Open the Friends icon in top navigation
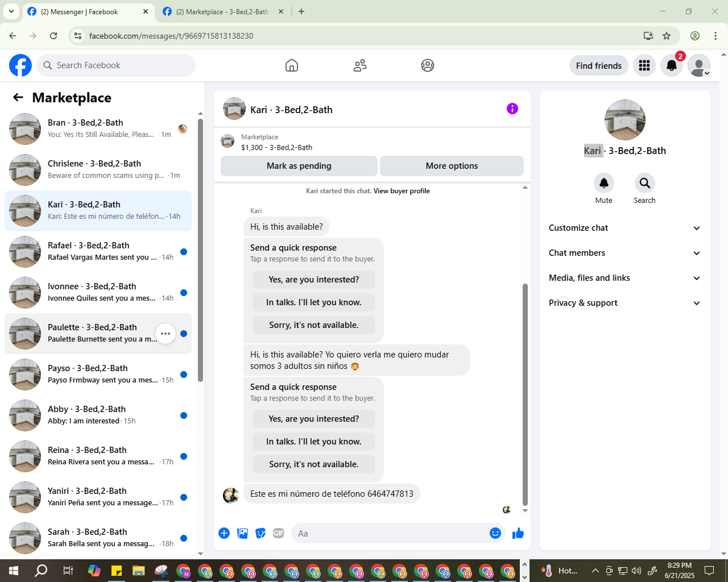This screenshot has width=728, height=582. point(360,65)
